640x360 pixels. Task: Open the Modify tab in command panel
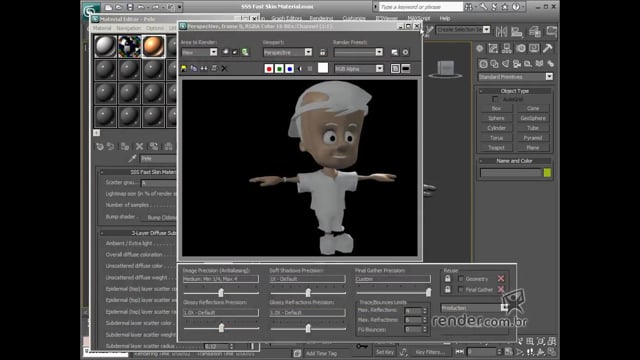click(493, 48)
